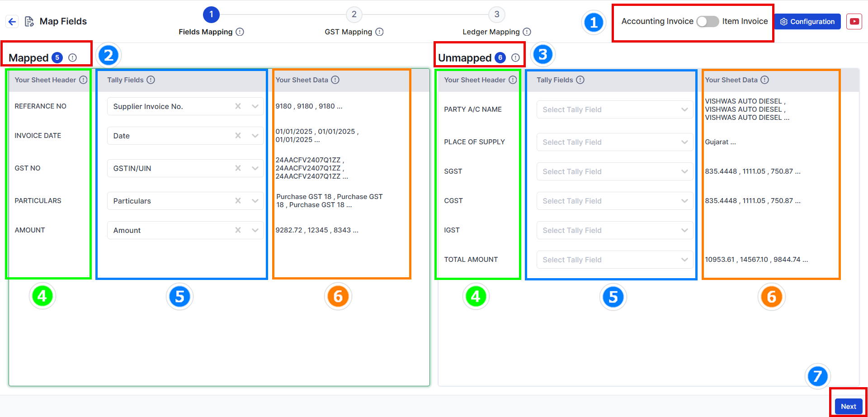This screenshot has width=868, height=417.
Task: Go to step 3 Ledger Mapping
Action: (496, 14)
